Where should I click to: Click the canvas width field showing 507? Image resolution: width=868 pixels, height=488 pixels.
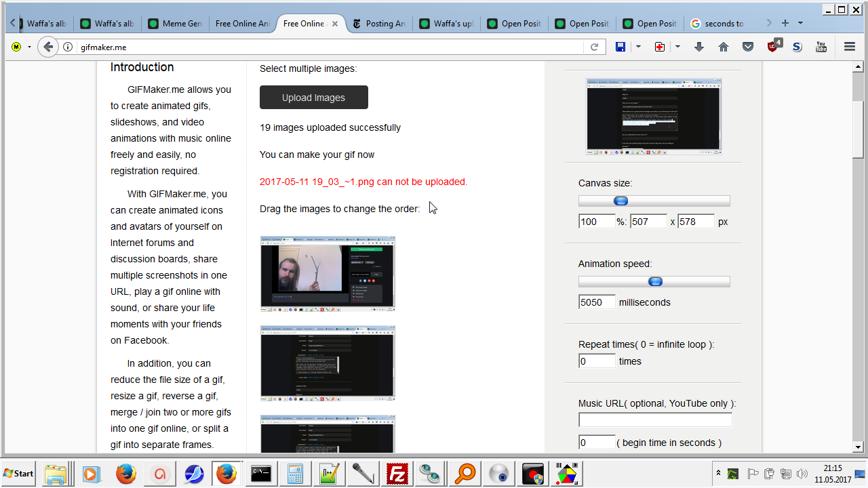tap(649, 222)
